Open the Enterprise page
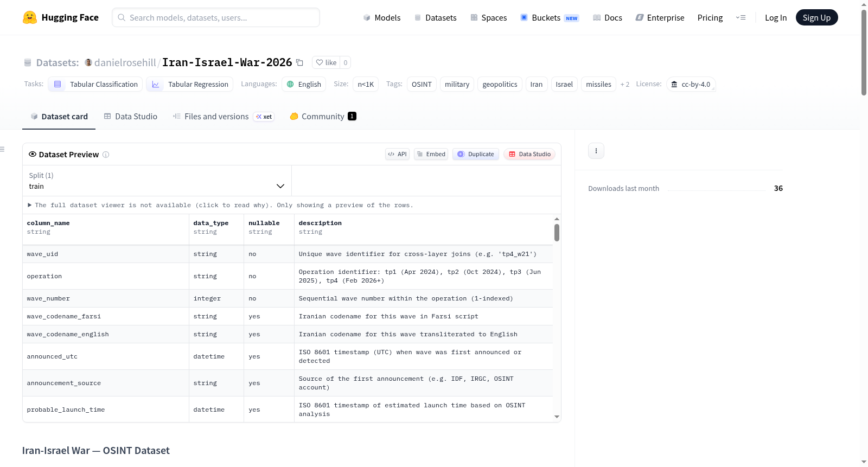Image resolution: width=868 pixels, height=467 pixels. click(660, 17)
